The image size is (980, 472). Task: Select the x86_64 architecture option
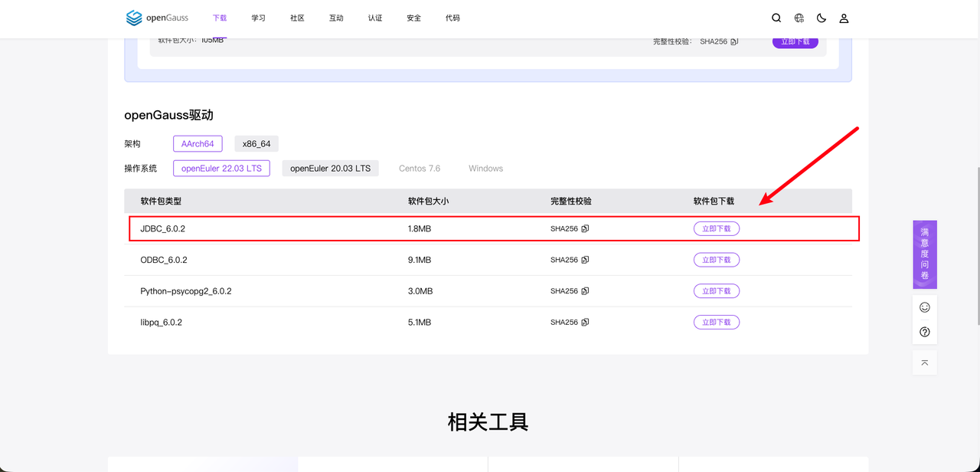tap(256, 143)
